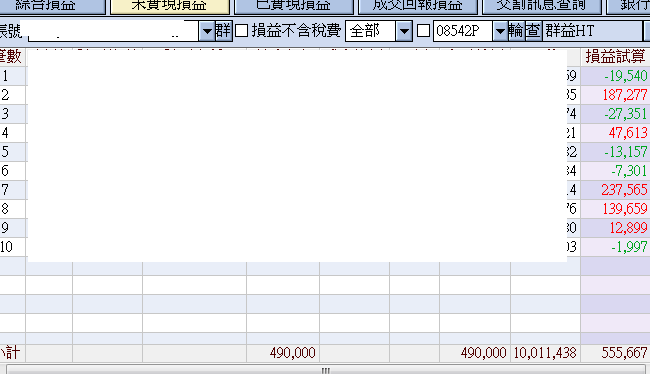This screenshot has width=650, height=374.
Task: Open the 成交回報損益 tab
Action: click(417, 6)
